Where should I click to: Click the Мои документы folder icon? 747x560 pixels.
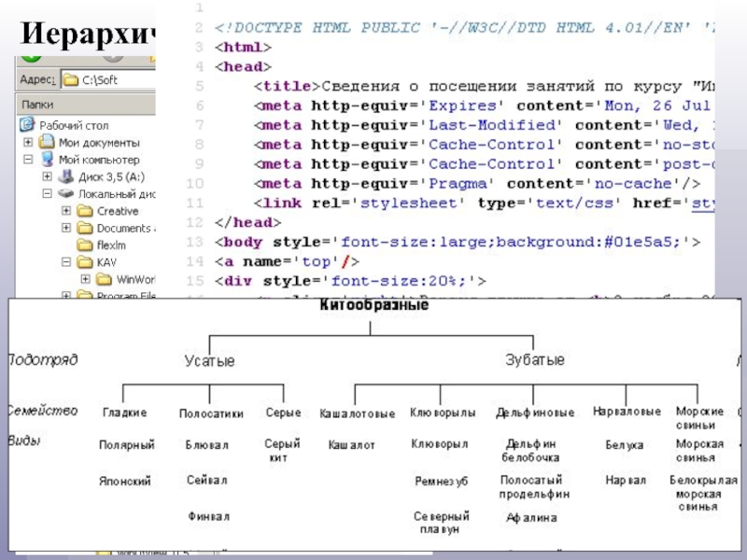[47, 142]
